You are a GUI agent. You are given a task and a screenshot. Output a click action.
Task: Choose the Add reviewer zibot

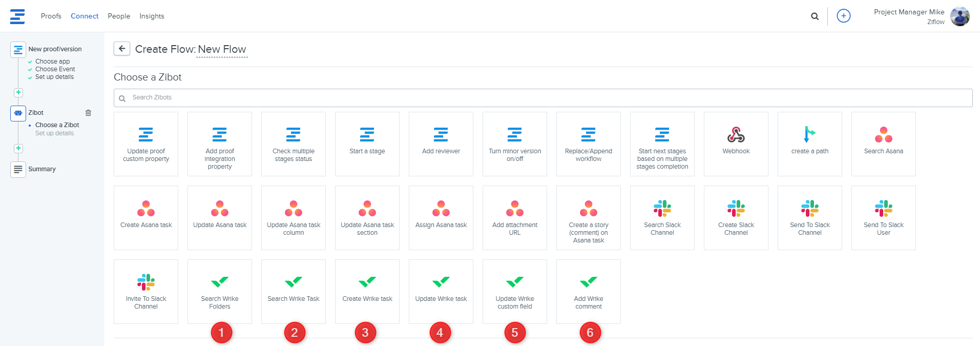coord(441,144)
